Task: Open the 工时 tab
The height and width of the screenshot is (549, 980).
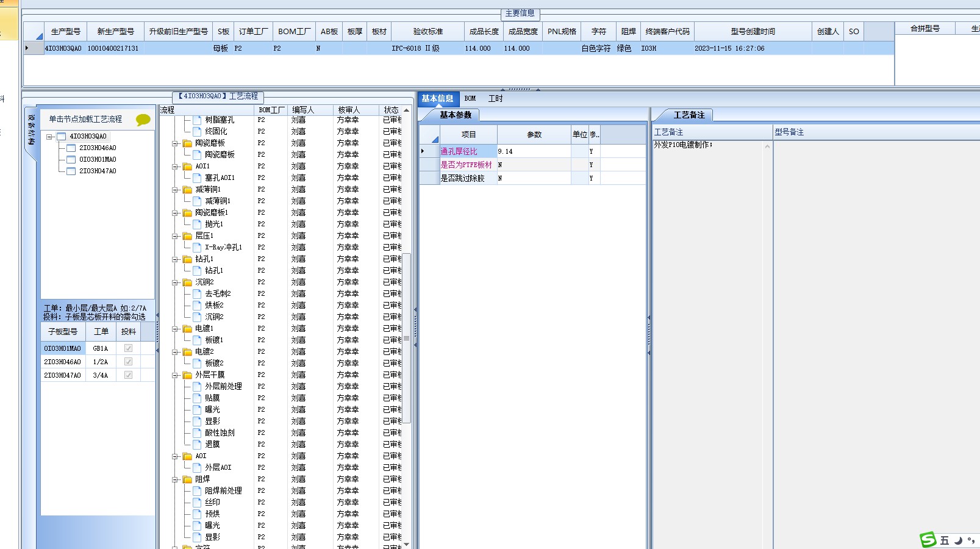Action: coord(496,98)
